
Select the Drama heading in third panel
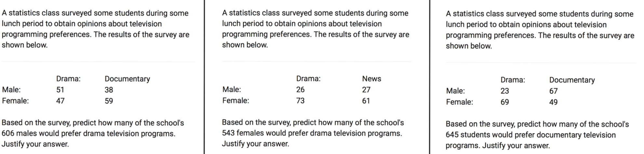coord(513,80)
